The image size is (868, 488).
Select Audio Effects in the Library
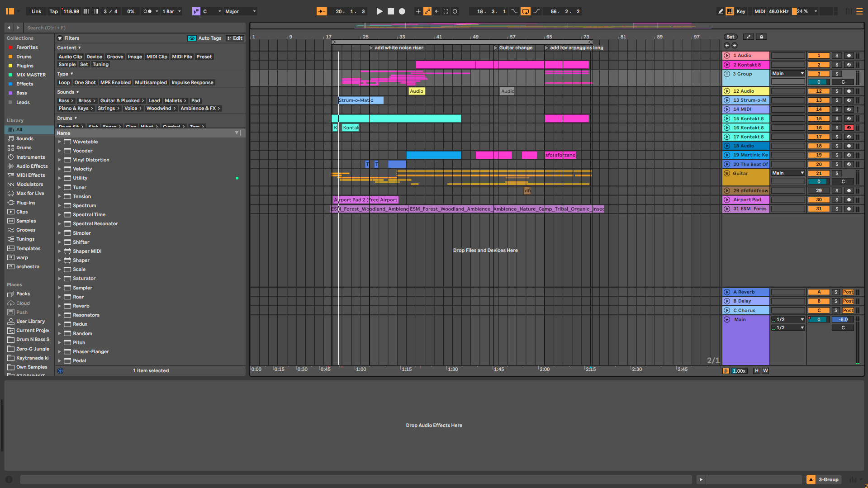32,166
